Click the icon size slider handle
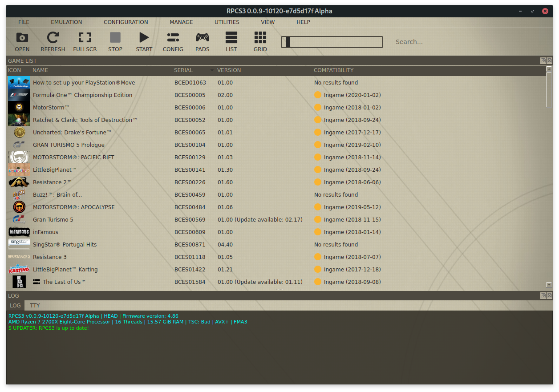 288,42
